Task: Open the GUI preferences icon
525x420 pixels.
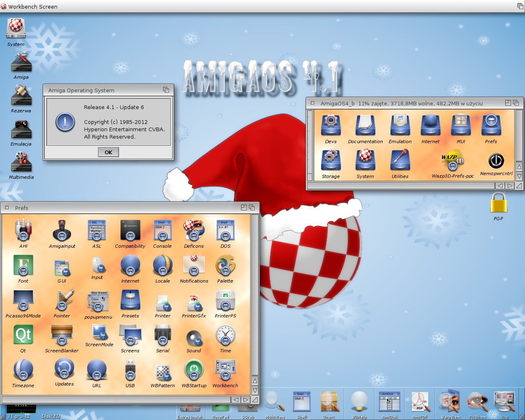Action: (62, 268)
